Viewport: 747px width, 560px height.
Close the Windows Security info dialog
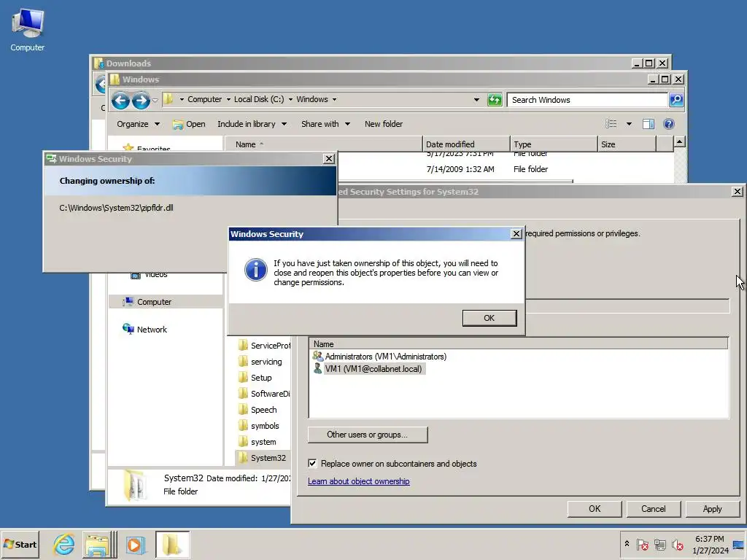click(x=516, y=234)
